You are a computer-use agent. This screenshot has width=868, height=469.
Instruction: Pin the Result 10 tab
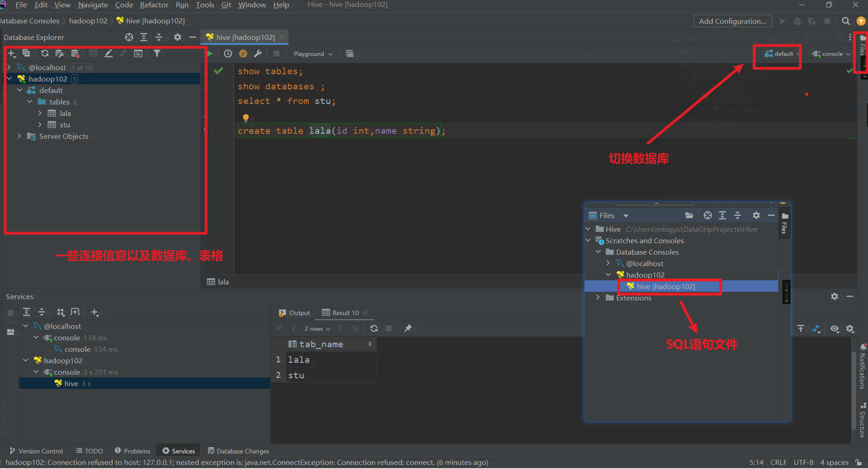408,328
